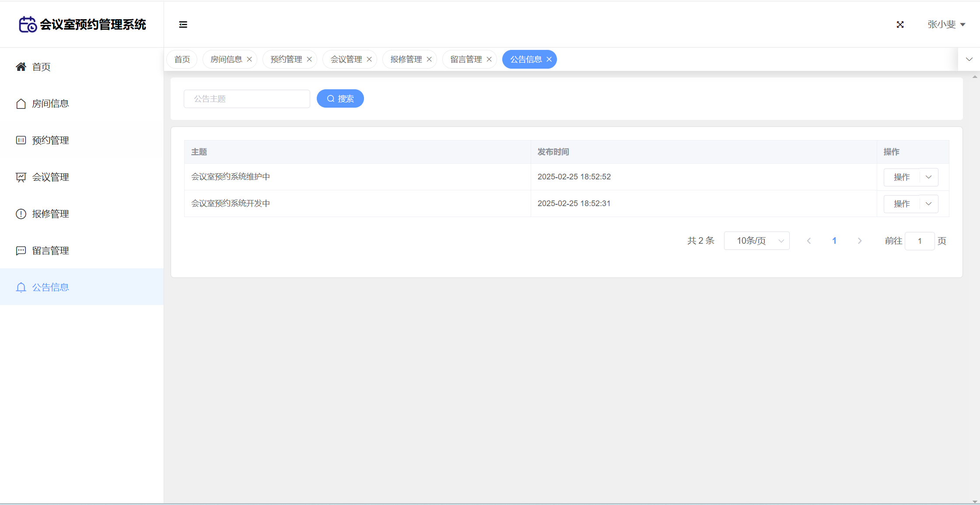Close the 报修管理 tab
This screenshot has width=980, height=505.
(x=429, y=60)
